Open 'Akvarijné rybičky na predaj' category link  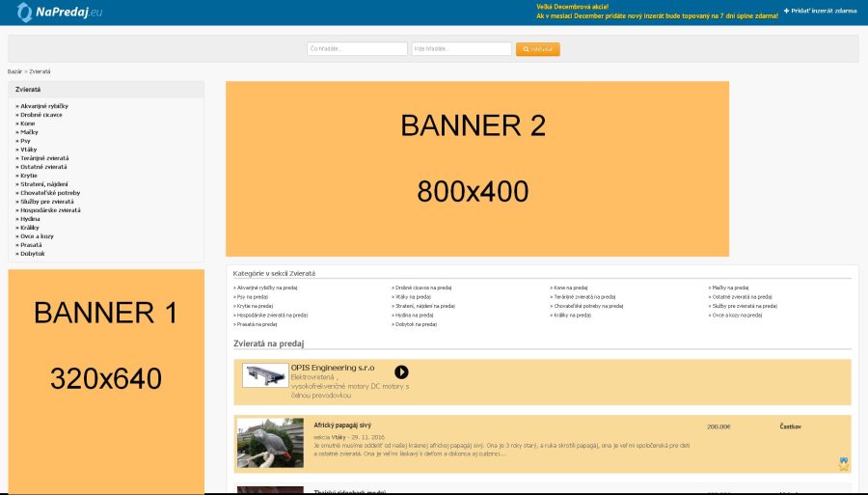coord(267,288)
